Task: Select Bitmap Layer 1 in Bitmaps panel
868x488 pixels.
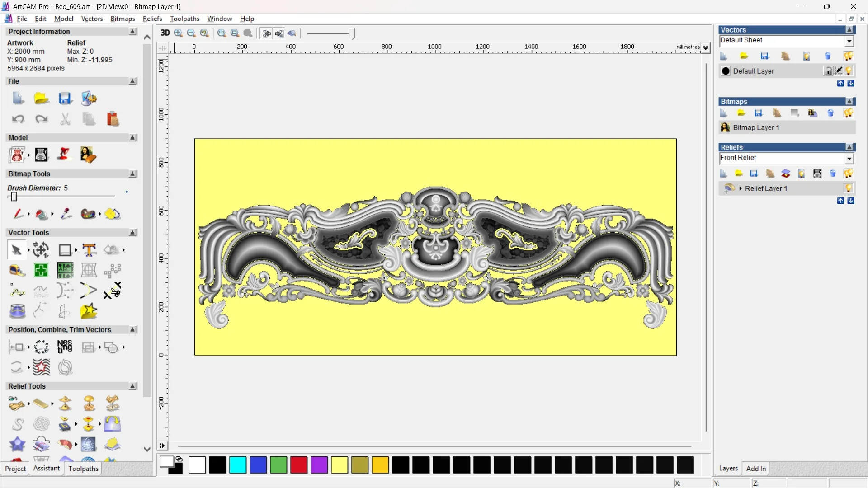Action: click(x=756, y=127)
